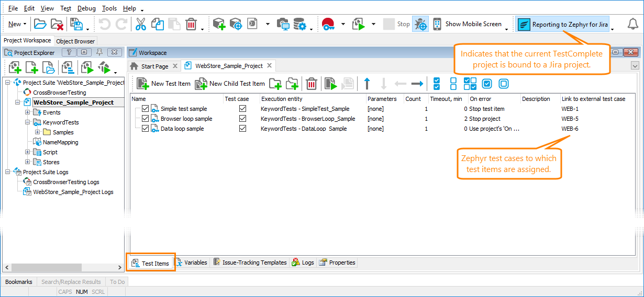This screenshot has height=297, width=644.
Task: Uncheck the Data loop sample item checkbox
Action: point(146,129)
